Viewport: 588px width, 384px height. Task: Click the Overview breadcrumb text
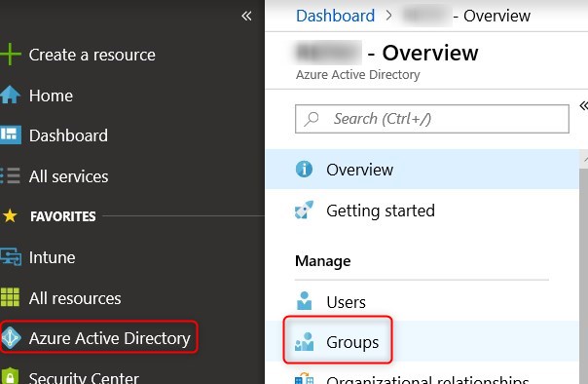[x=496, y=16]
